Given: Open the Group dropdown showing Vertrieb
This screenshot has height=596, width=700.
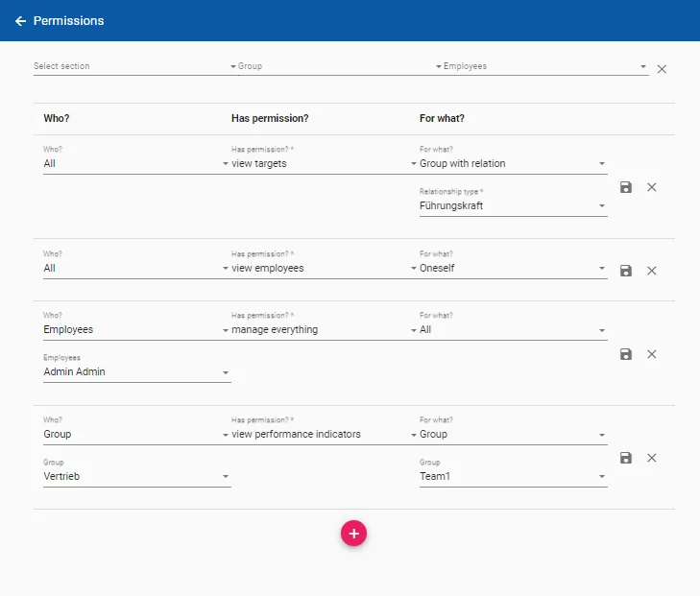Looking at the screenshot, I should [x=136, y=472].
